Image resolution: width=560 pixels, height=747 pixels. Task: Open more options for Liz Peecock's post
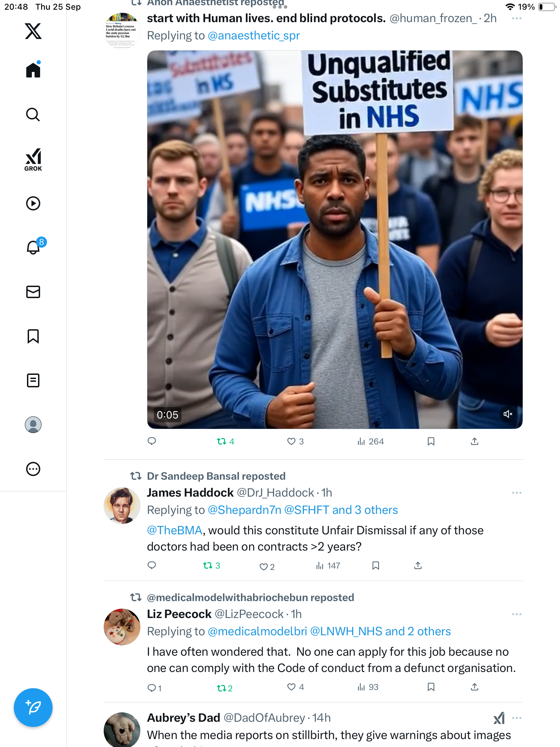pos(516,614)
